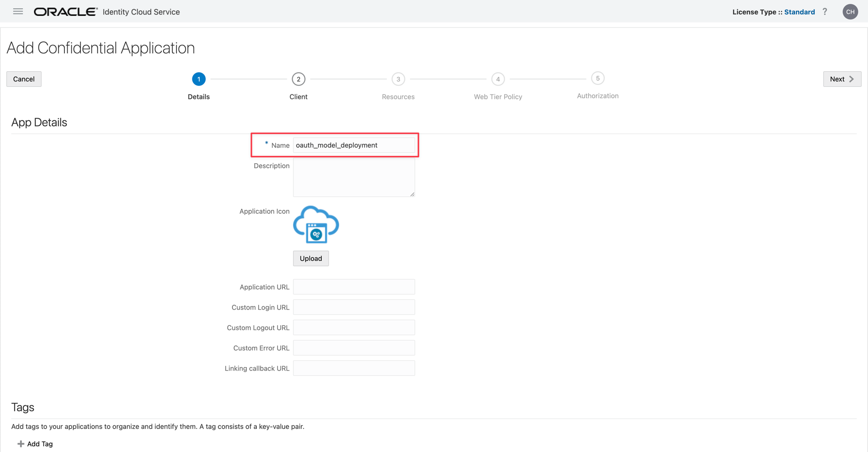Click the plus icon for Add Tag
Screen dimensions: 868x452
click(x=21, y=444)
